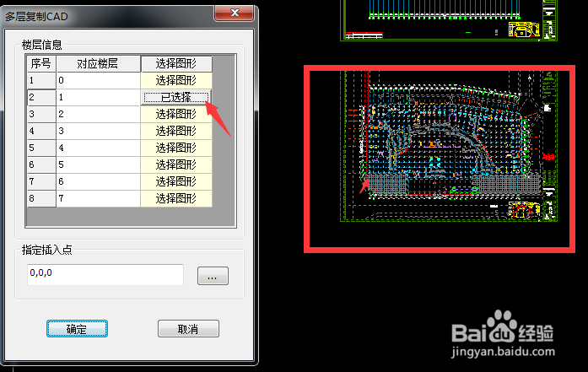The image size is (588, 372).
Task: Click the 取消 button
Action: [x=188, y=328]
